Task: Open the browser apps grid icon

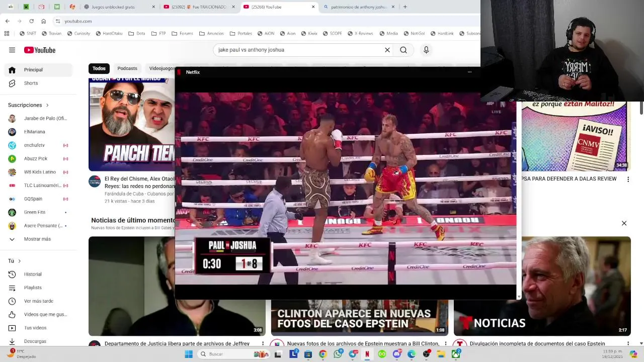Action: click(7, 34)
